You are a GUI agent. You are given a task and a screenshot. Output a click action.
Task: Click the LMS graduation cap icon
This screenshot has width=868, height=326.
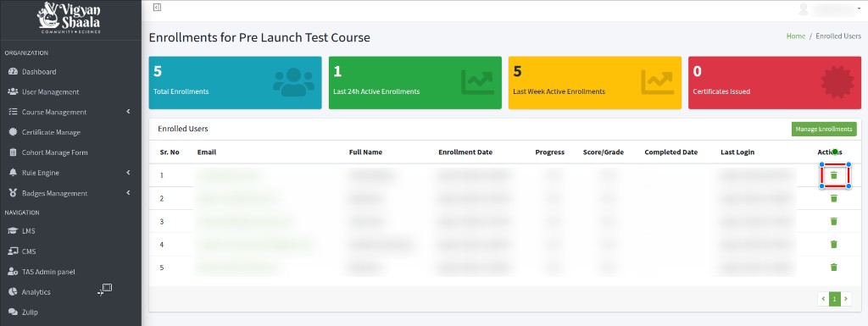(x=14, y=231)
